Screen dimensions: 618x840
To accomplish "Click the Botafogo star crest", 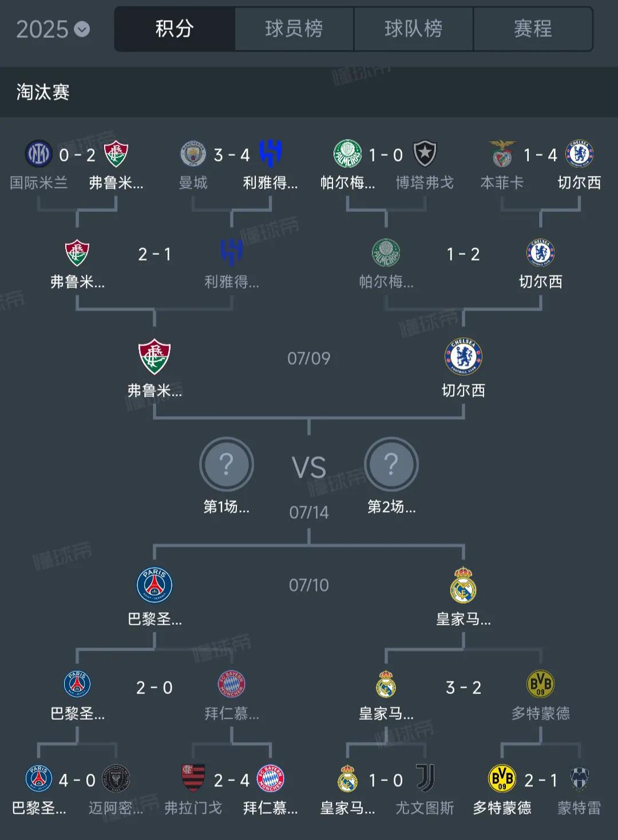I will [x=425, y=154].
